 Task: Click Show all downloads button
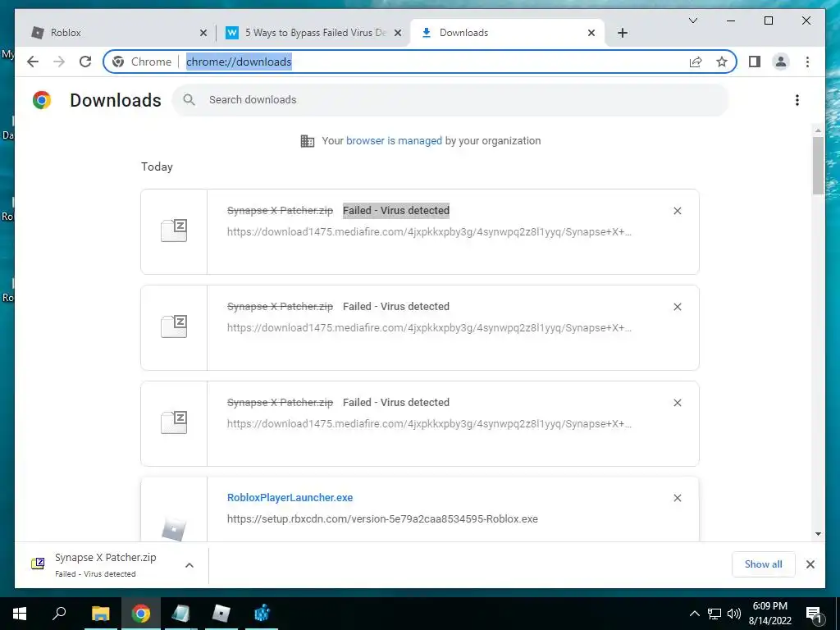[x=763, y=564]
